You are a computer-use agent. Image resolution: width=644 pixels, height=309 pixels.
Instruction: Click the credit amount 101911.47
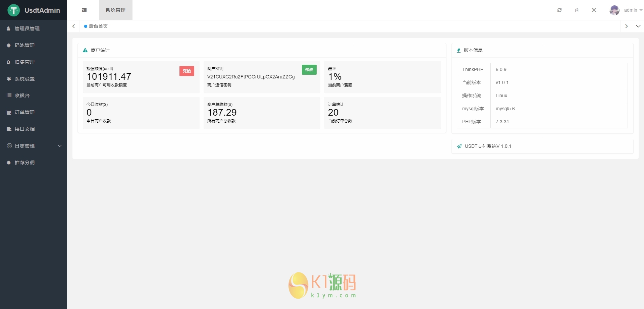click(x=109, y=77)
